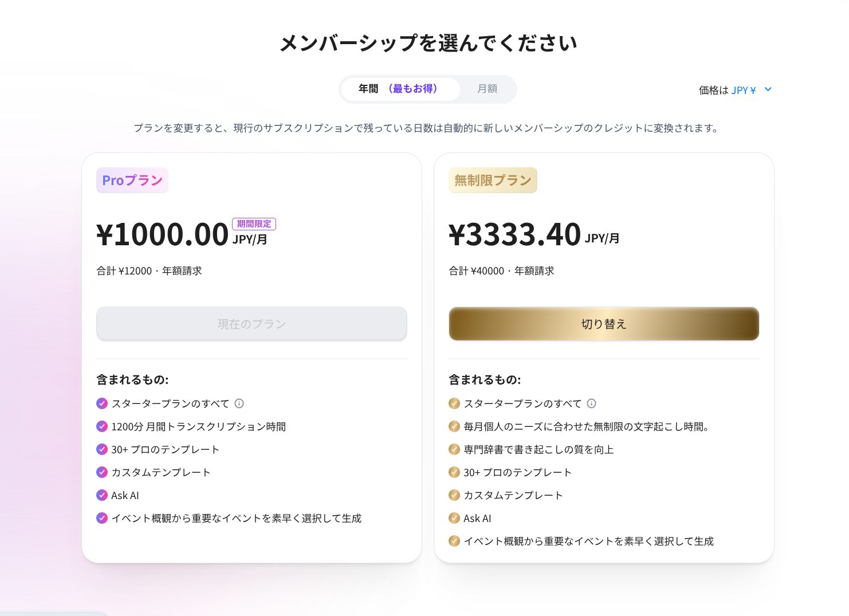The height and width of the screenshot is (616, 849).
Task: Click info icon beside Pro plan's スタータープランのすべて
Action: pos(239,403)
